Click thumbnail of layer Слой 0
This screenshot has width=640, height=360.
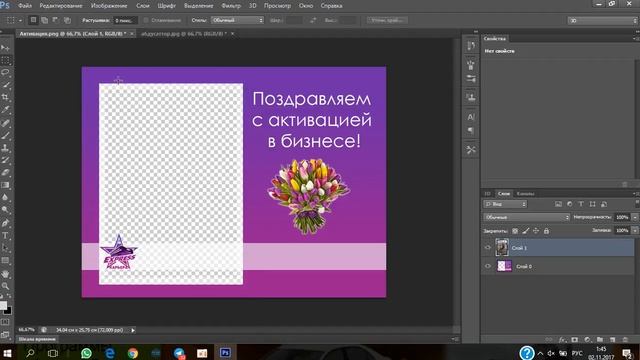click(x=504, y=266)
